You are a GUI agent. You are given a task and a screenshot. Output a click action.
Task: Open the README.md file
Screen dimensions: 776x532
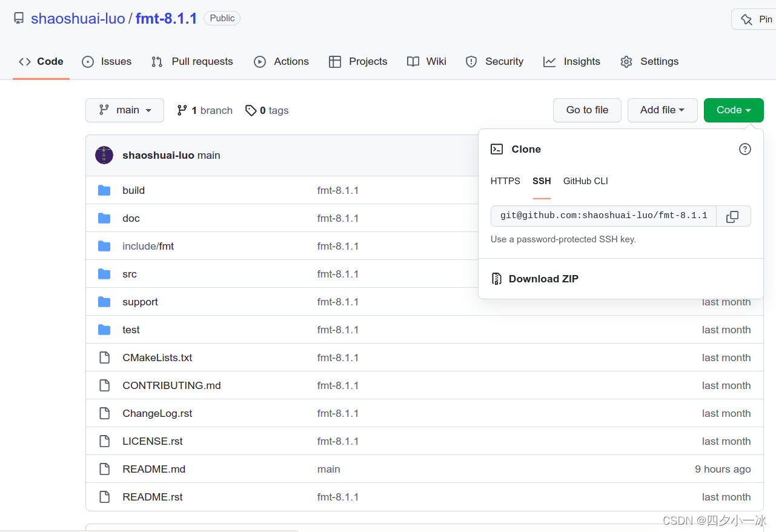coord(154,469)
